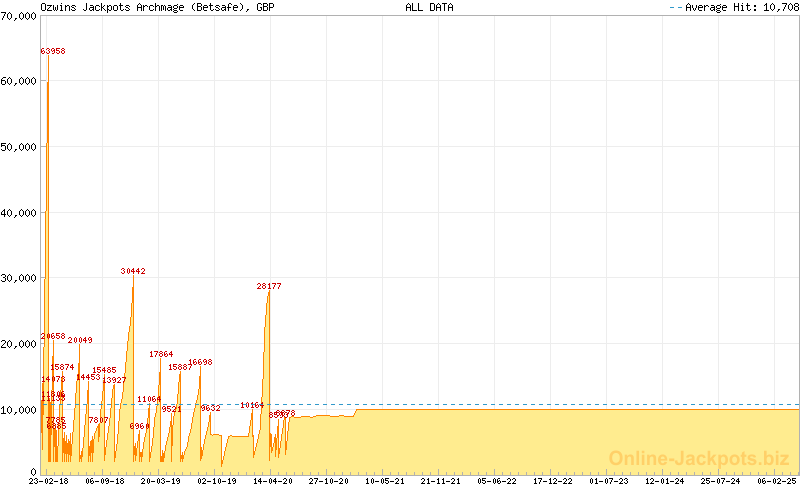Select the 9632 data point label
Image resolution: width=800 pixels, height=490 pixels.
coord(210,408)
